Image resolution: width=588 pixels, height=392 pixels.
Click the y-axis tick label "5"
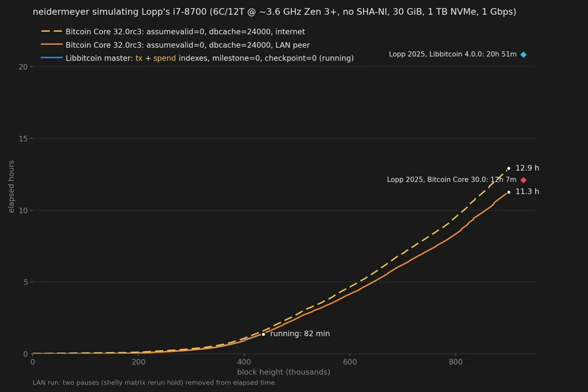(x=26, y=282)
